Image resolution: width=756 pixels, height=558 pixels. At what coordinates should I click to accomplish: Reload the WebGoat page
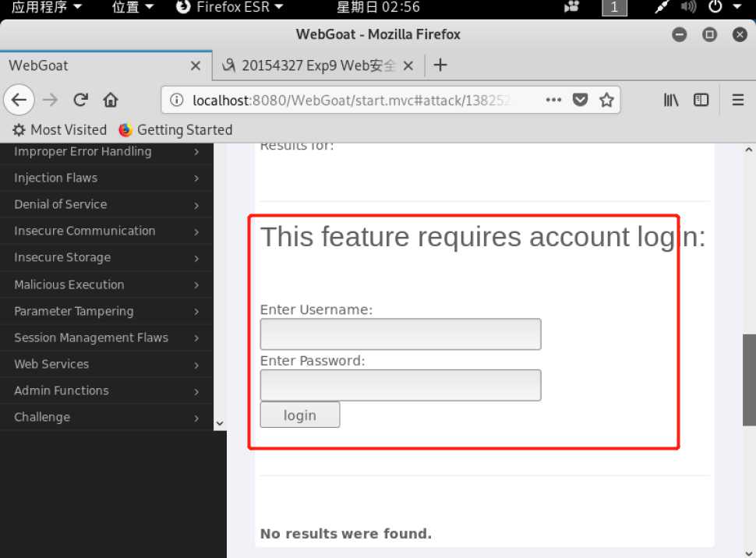(x=80, y=100)
